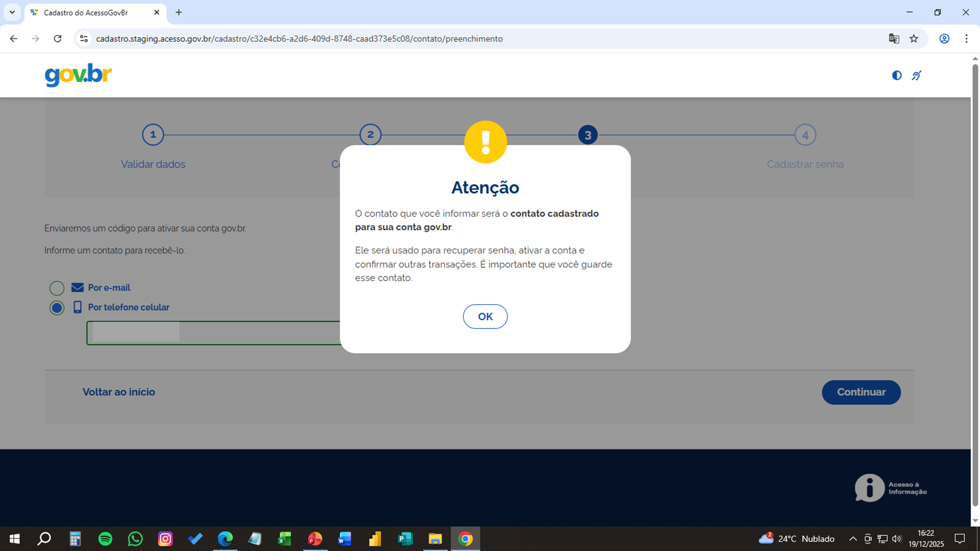Open the Chrome three-dot menu

966,39
